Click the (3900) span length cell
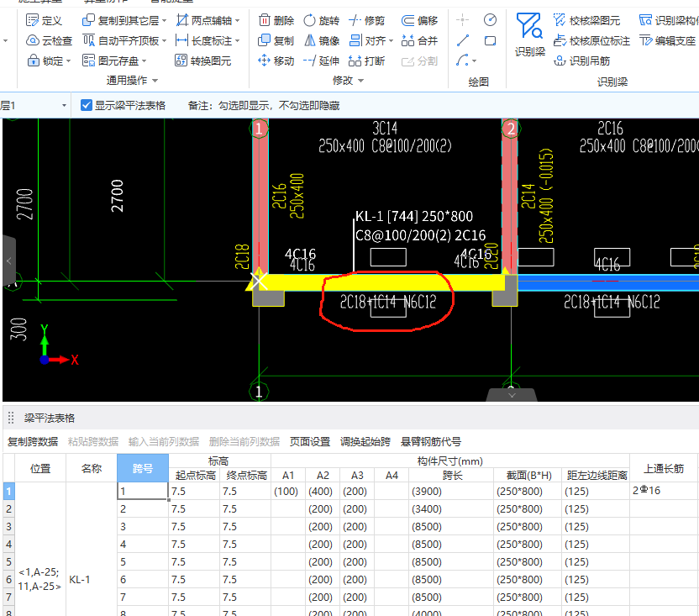The width and height of the screenshot is (699, 616). coord(451,491)
